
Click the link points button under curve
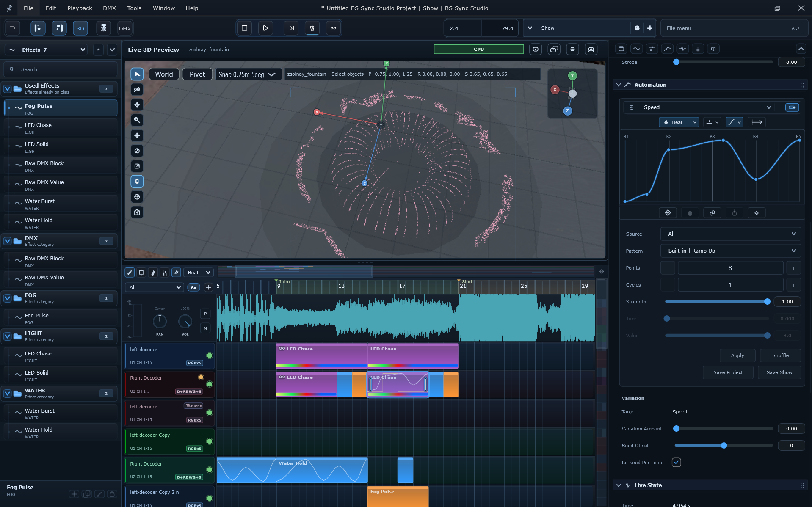tap(712, 213)
